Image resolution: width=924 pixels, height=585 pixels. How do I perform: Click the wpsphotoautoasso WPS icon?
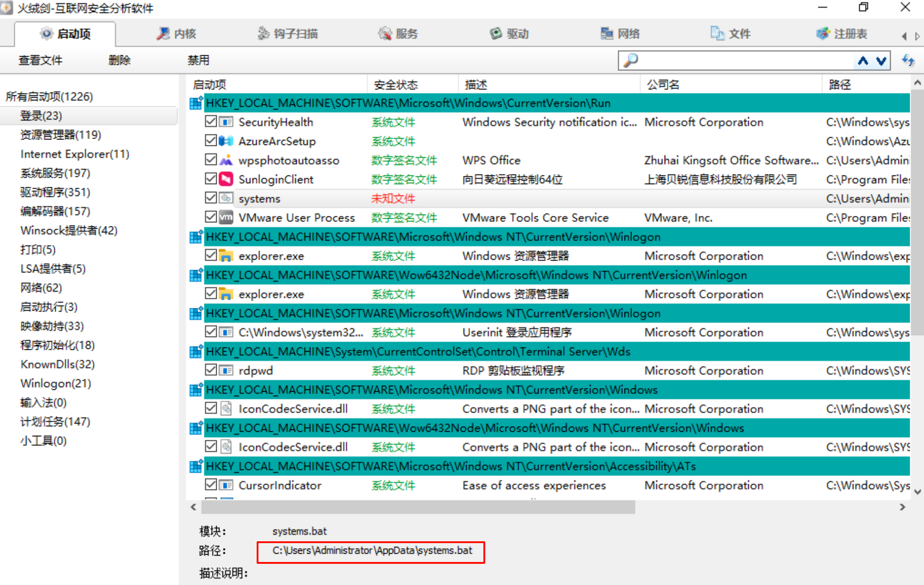[226, 160]
